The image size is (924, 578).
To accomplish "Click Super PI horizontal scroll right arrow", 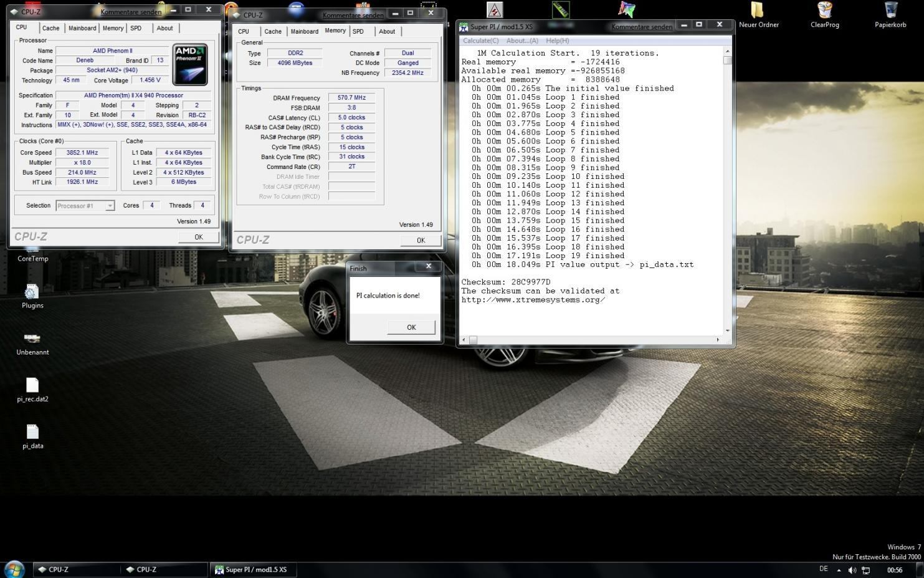I will (718, 340).
